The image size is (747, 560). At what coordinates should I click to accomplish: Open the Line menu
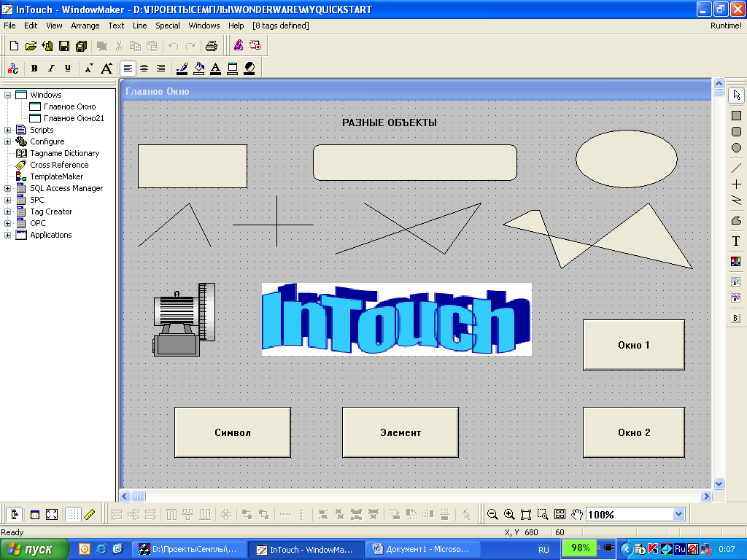[x=139, y=26]
